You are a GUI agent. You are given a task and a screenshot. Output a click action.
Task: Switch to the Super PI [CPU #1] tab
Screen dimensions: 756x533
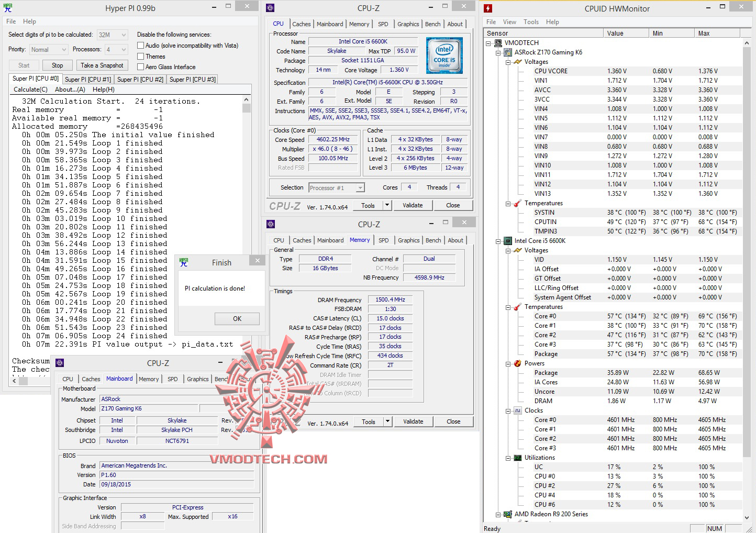pos(88,80)
